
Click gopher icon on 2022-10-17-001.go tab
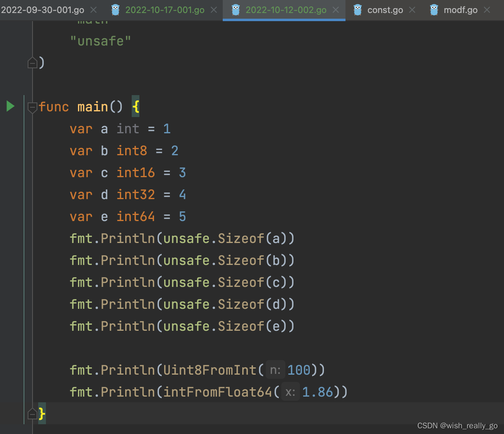115,10
